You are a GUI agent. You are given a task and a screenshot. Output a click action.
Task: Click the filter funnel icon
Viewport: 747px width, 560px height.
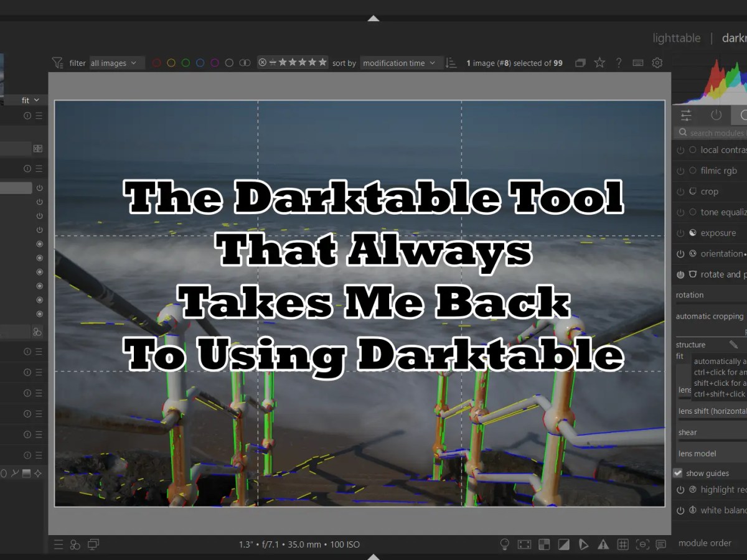[57, 63]
